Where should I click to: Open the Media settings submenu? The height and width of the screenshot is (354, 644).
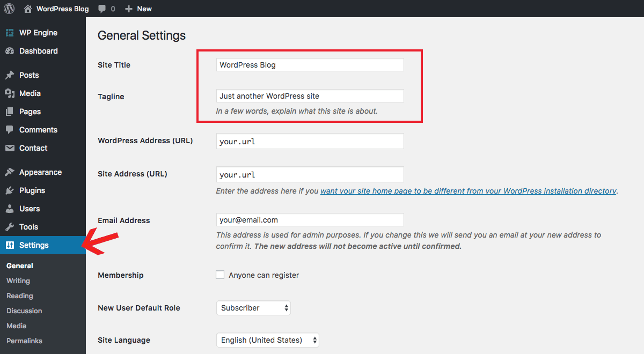click(16, 326)
